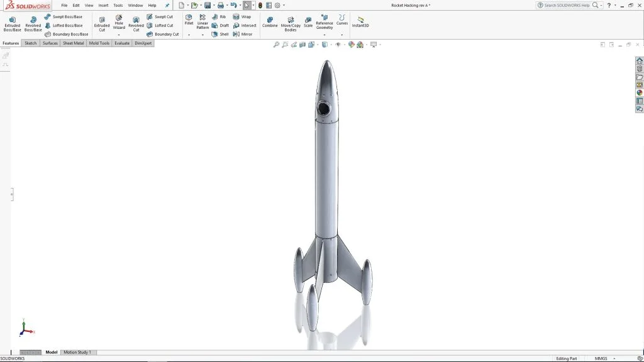
Task: Expand the Linear Pattern dropdown
Action: coord(203,34)
